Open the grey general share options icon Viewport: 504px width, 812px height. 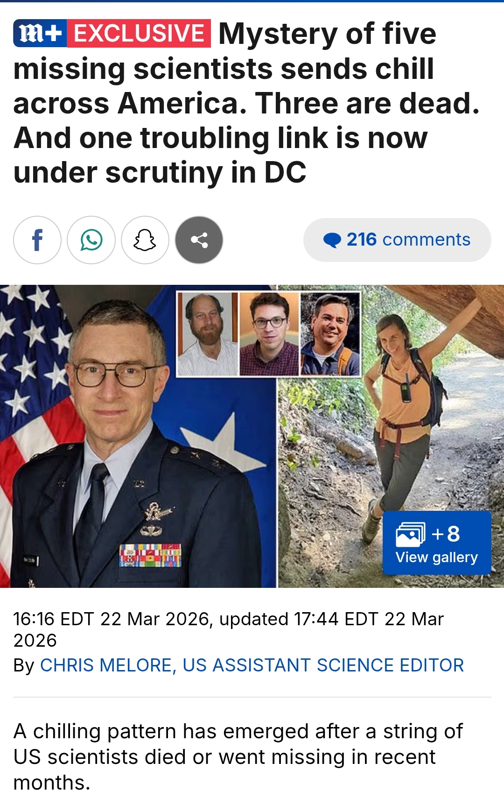point(199,240)
